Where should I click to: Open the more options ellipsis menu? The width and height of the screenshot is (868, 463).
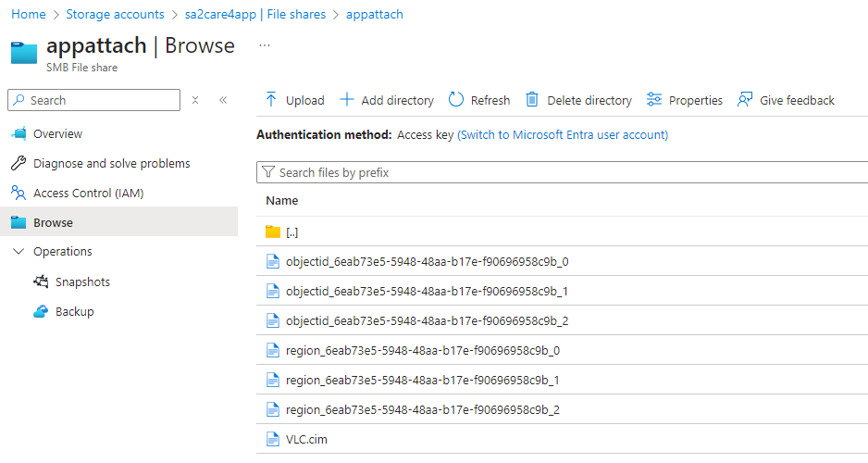point(265,45)
